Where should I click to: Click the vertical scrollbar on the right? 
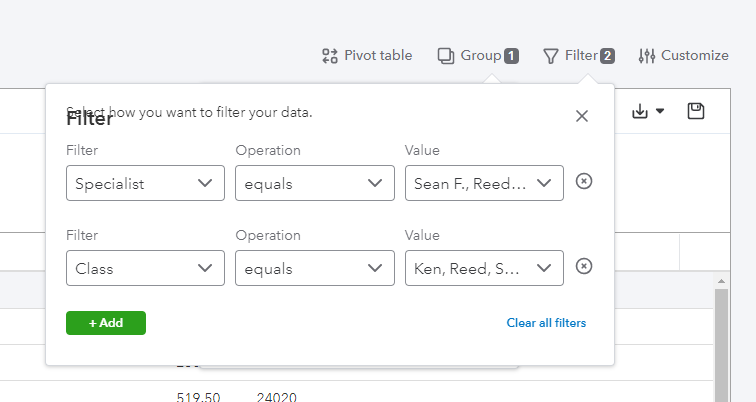pos(719,340)
